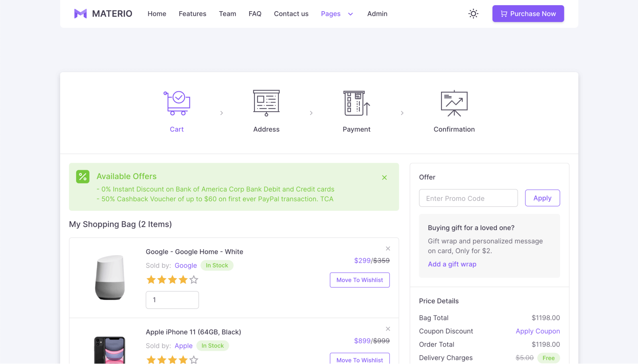Click the iPhone In Stock badge
Screen dimensions: 638x364
click(213, 346)
